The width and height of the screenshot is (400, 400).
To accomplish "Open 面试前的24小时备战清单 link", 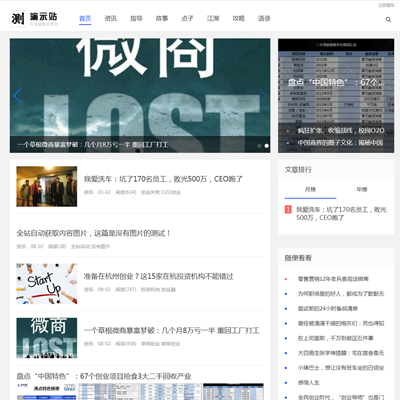I will point(328,309).
